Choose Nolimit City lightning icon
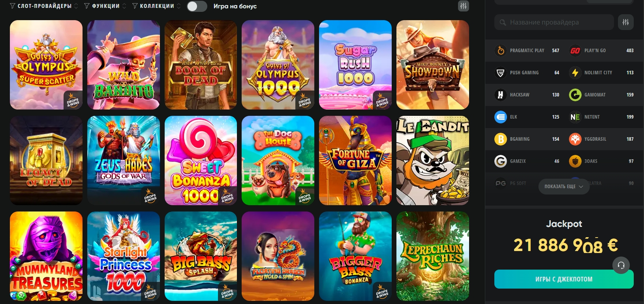Image resolution: width=644 pixels, height=304 pixels. click(x=575, y=73)
